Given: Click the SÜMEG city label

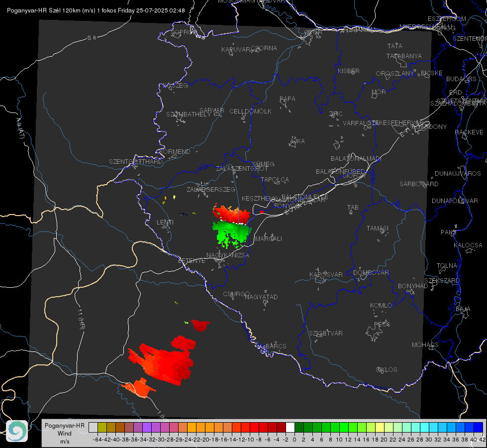Looking at the screenshot, I should pos(263,164).
